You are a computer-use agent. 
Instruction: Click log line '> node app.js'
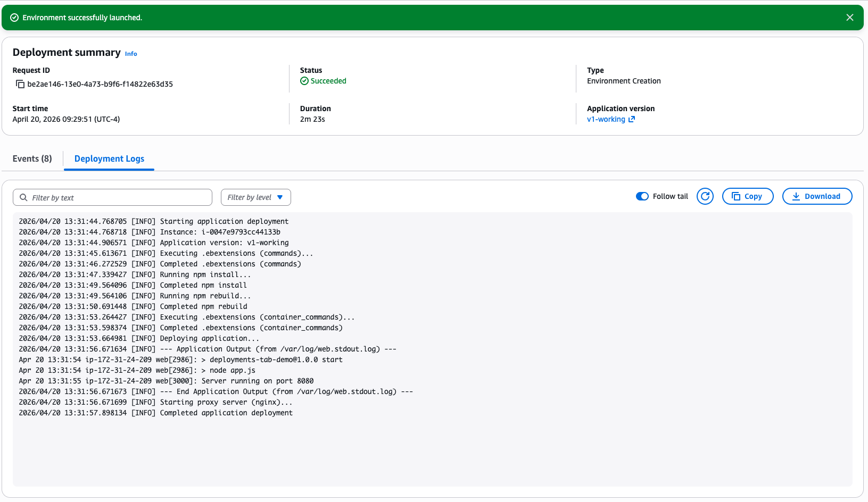137,370
